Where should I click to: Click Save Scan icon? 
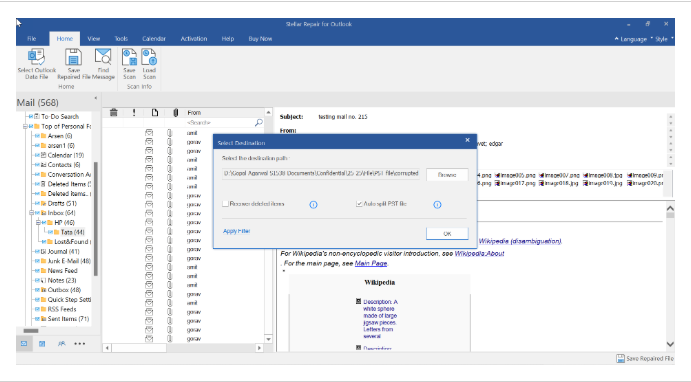(x=129, y=58)
